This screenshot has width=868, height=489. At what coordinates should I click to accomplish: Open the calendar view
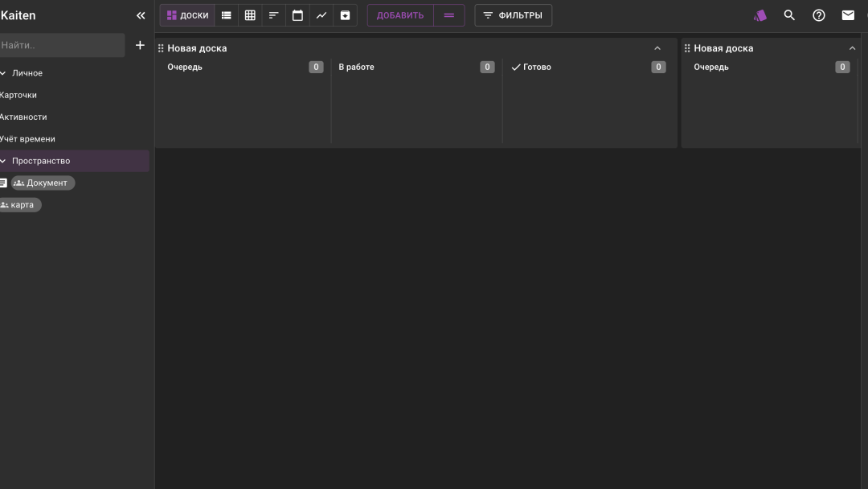pos(297,15)
